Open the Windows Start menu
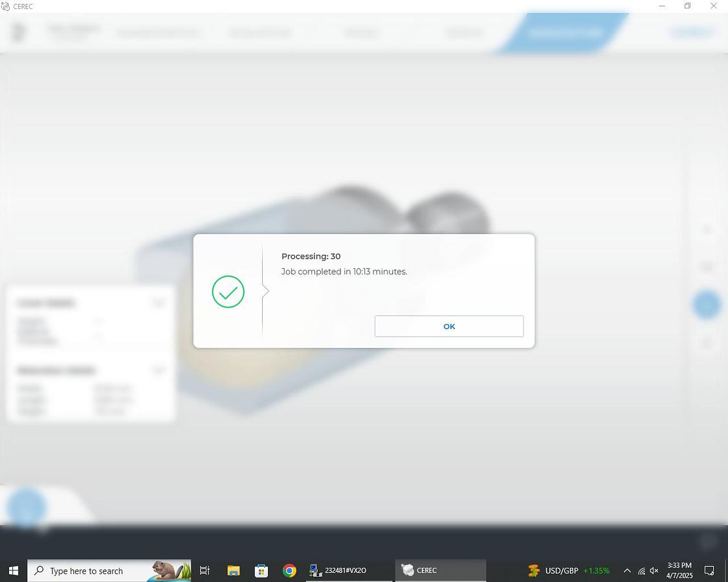Screen dimensions: 728x582 13,570
